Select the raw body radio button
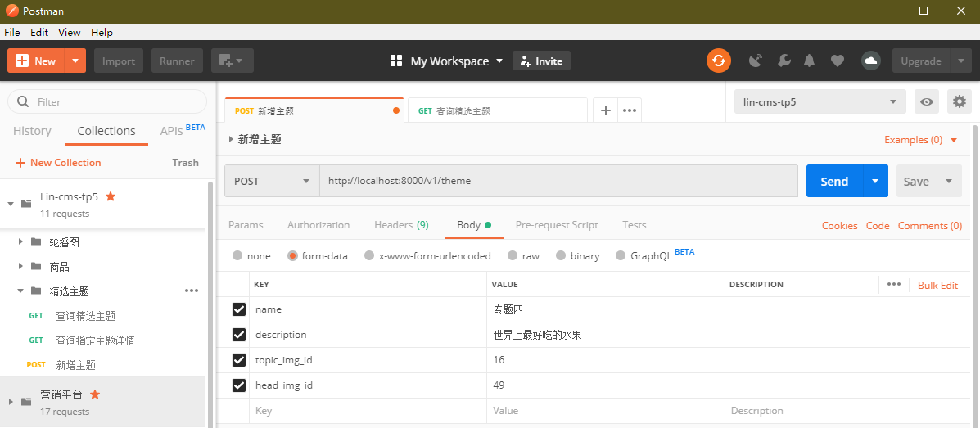This screenshot has height=428, width=980. pyautogui.click(x=513, y=255)
